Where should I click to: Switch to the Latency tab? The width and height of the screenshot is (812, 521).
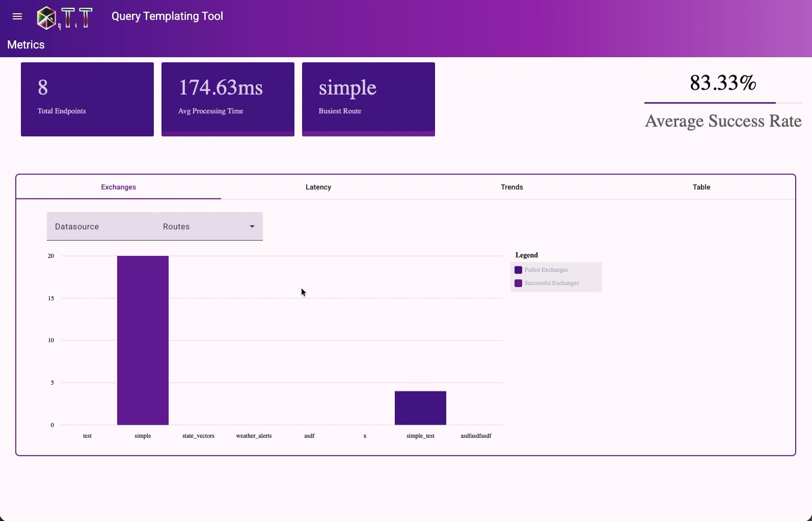click(x=318, y=187)
